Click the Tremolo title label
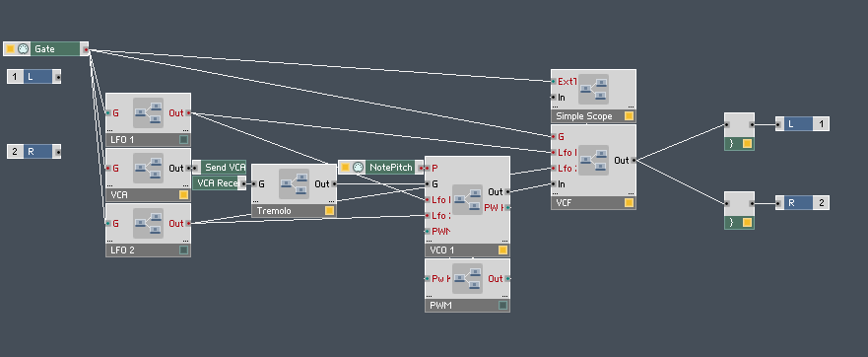 tap(274, 211)
